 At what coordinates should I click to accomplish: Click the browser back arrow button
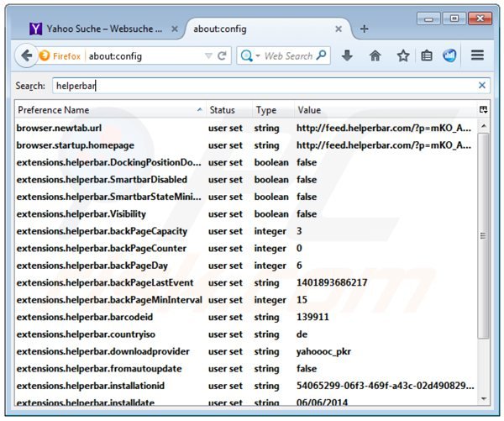[25, 55]
